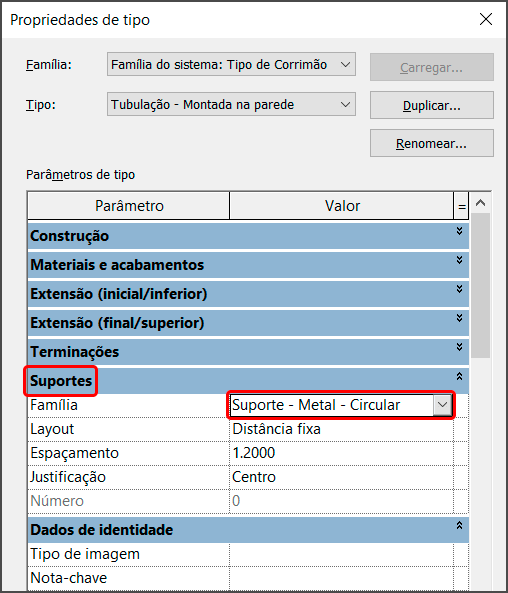Viewport: 508px width, 593px height.
Task: Expand Extensão (final/superior) section chevron
Action: [459, 318]
